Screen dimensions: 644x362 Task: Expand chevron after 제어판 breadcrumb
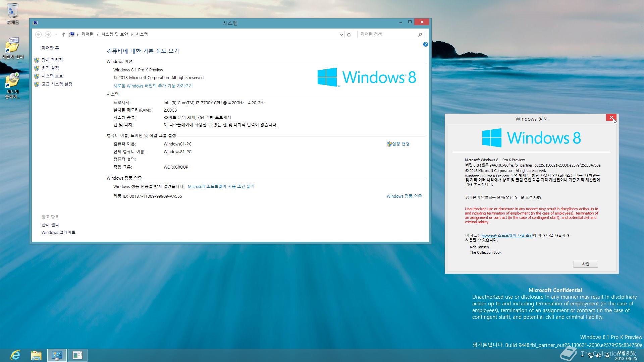coord(98,35)
